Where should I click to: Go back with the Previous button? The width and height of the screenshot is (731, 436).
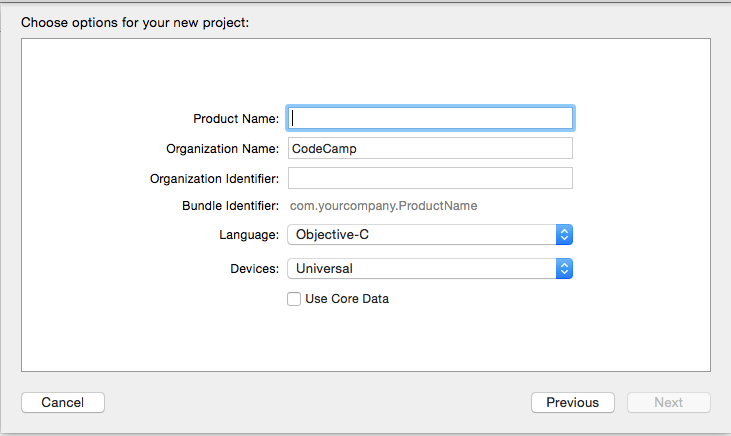[x=572, y=402]
